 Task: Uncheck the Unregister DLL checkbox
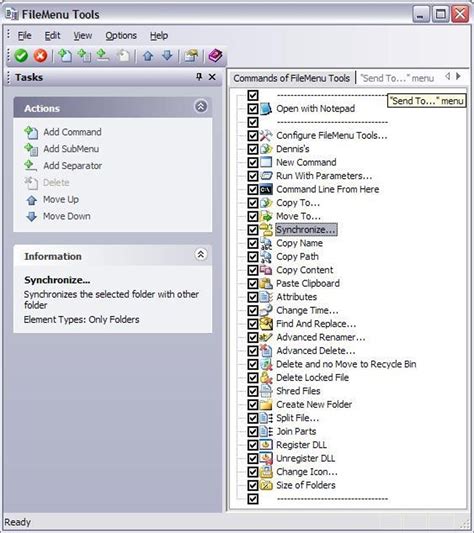(x=253, y=459)
